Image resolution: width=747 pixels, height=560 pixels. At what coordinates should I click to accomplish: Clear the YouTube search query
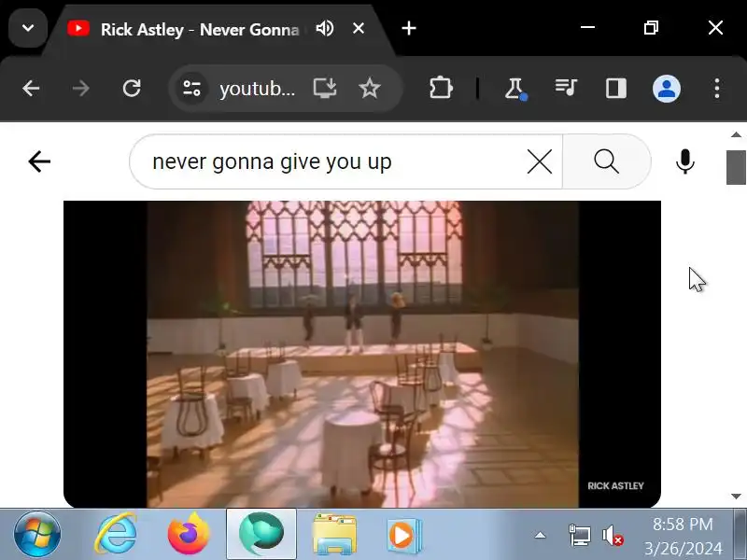tap(540, 161)
